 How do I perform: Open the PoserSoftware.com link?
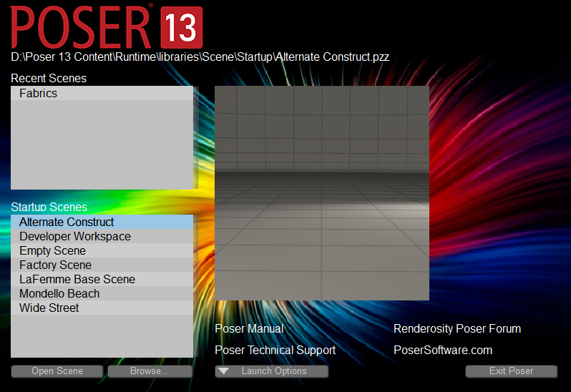(443, 350)
